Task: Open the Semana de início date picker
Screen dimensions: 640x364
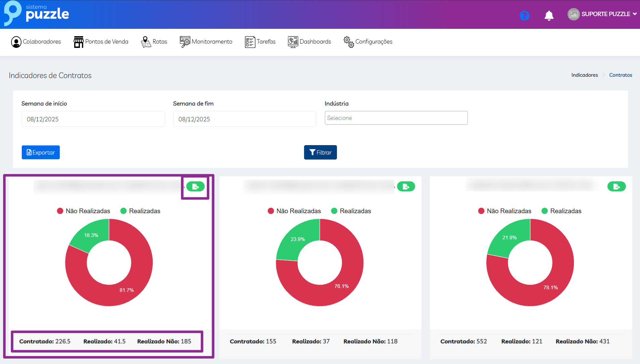Action: pos(93,119)
